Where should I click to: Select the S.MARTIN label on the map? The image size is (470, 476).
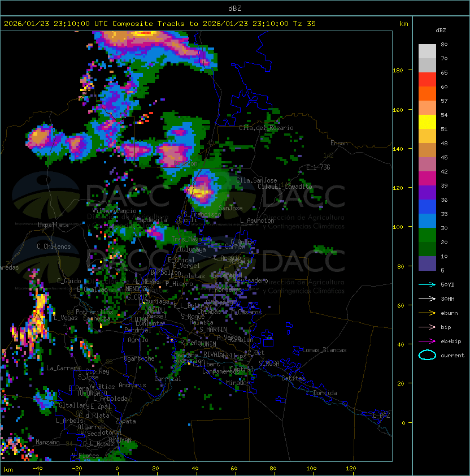[x=213, y=329]
